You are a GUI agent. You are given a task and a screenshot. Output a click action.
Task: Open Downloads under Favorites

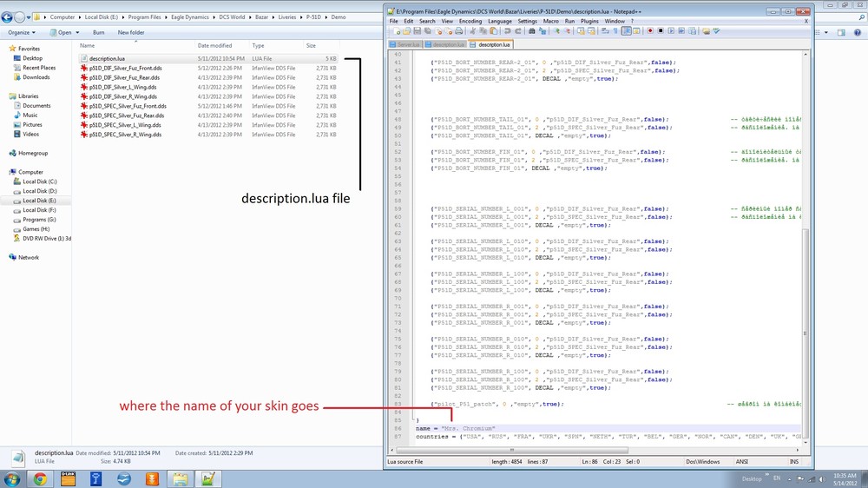36,77
